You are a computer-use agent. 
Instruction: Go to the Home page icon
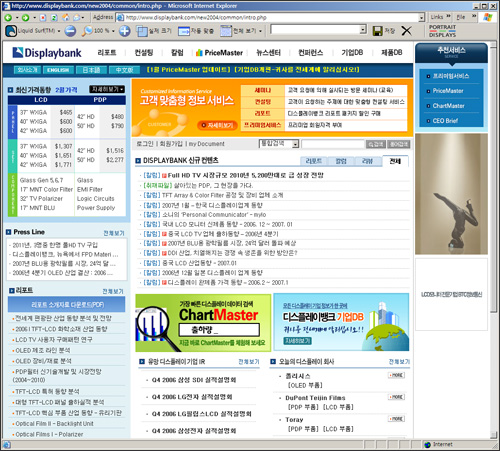click(x=66, y=17)
